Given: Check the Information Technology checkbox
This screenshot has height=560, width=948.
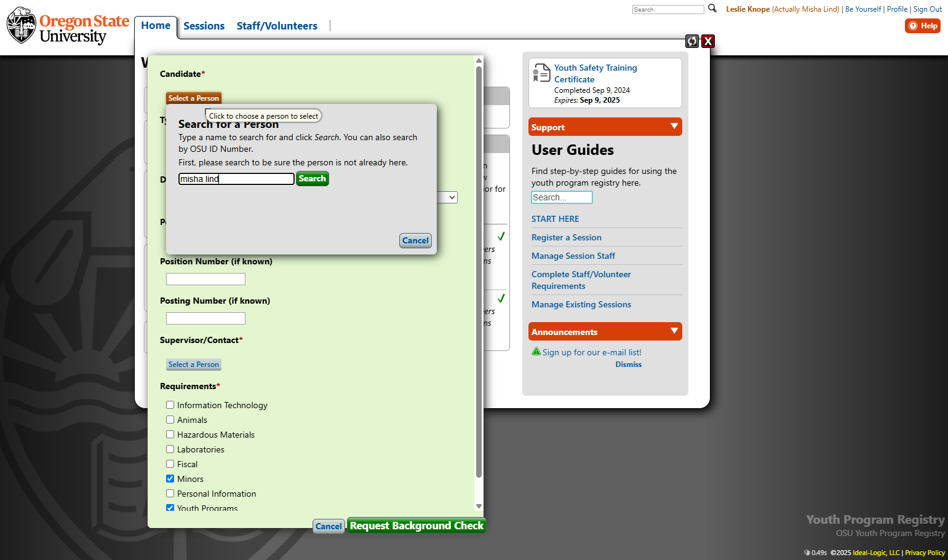Looking at the screenshot, I should click(x=170, y=405).
